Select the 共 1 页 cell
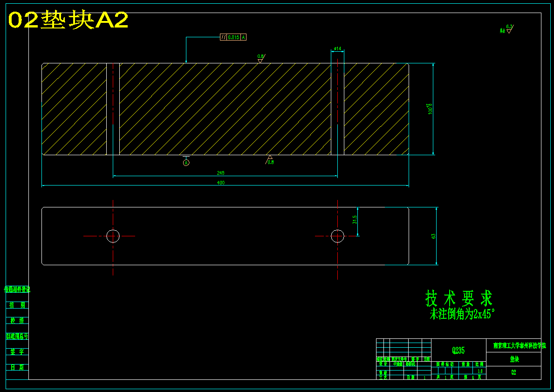This screenshot has width=554, height=392. tap(445, 377)
